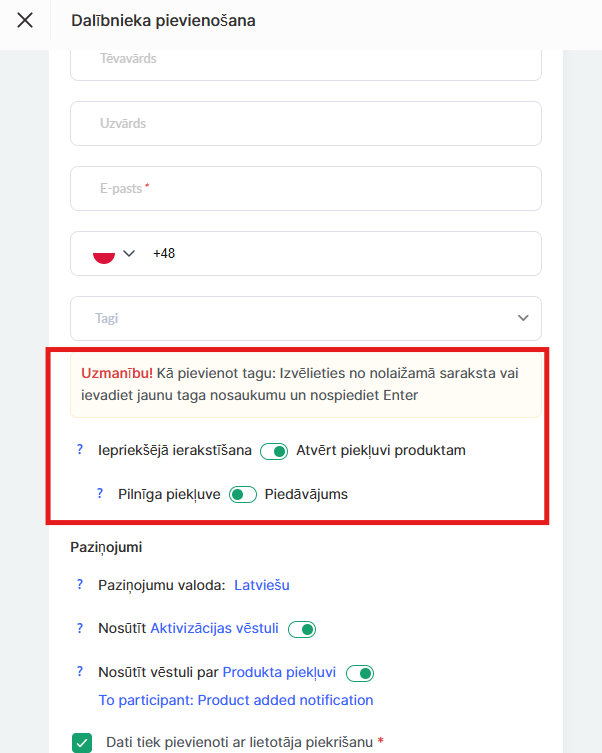The image size is (602, 753).
Task: Open the Product added notification template link
Action: click(236, 700)
